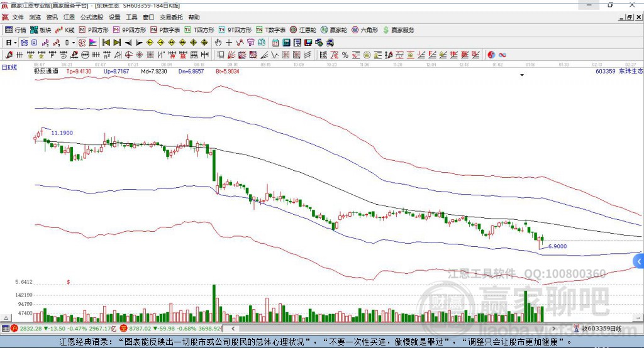The height and width of the screenshot is (348, 644).
Task: Click the blue round expand chevron button
Action: (x=639, y=261)
